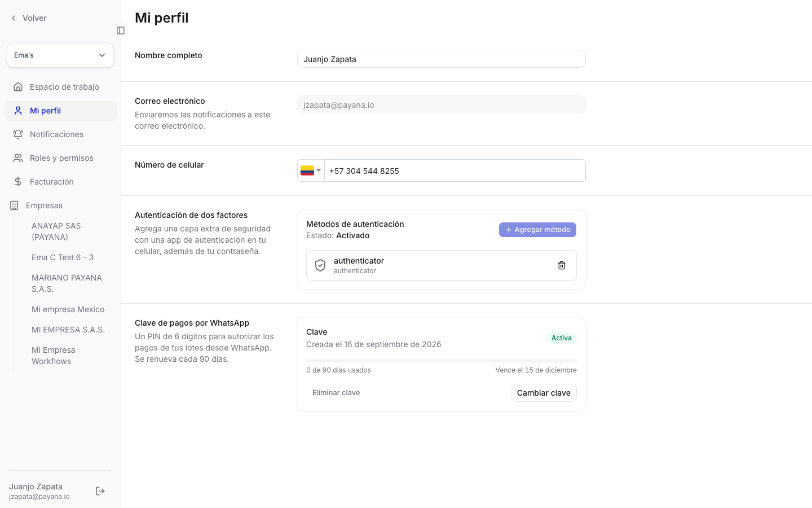This screenshot has width=812, height=508.
Task: Click the Activa status badge
Action: 562,338
